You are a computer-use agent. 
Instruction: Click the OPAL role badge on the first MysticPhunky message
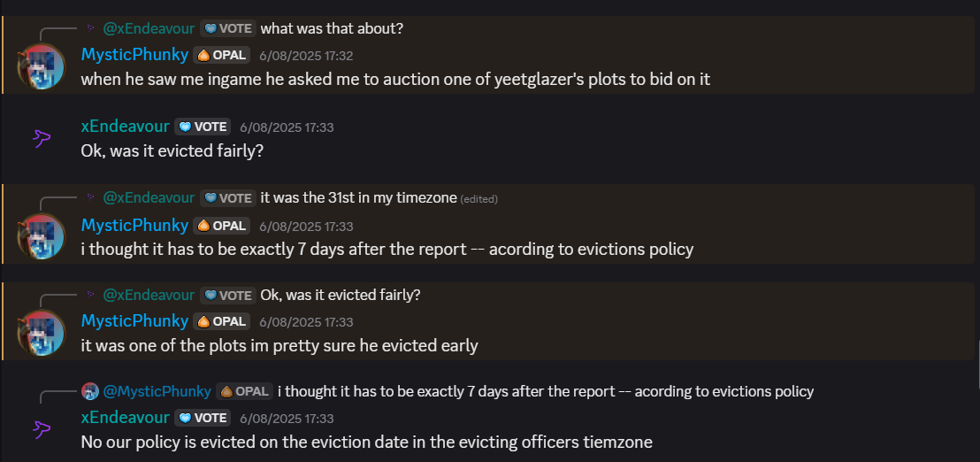[x=221, y=55]
